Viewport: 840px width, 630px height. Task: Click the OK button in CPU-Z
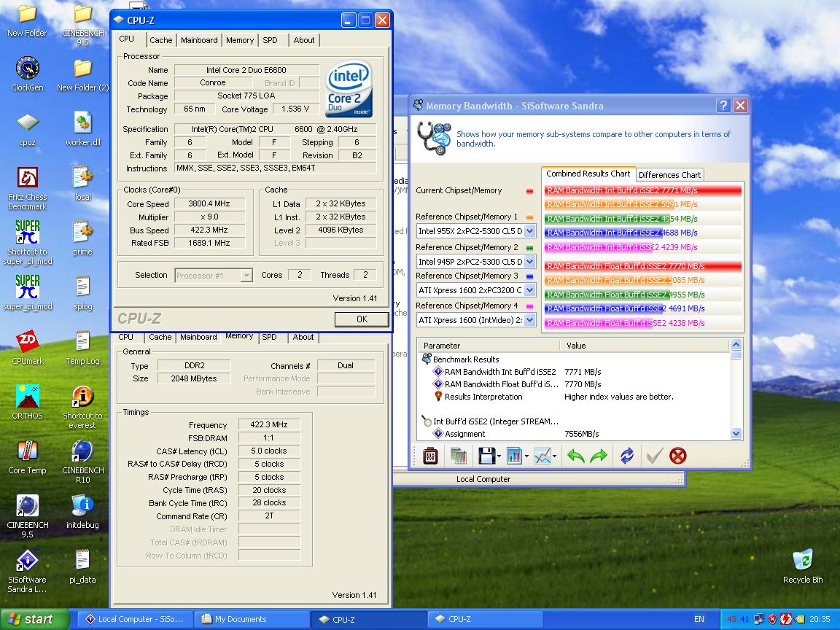point(362,319)
